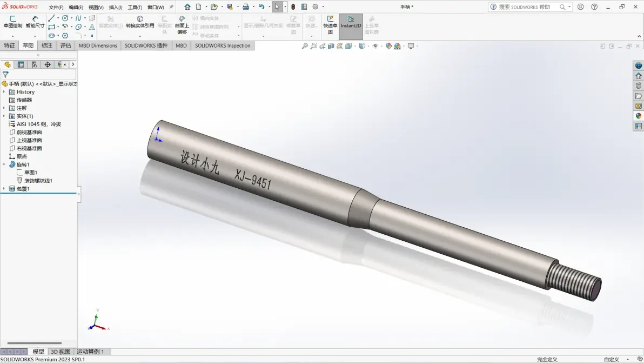Screen dimensions: 644x363
Task: Click the Rapid Sketch (快速草图) icon
Action: [x=330, y=19]
